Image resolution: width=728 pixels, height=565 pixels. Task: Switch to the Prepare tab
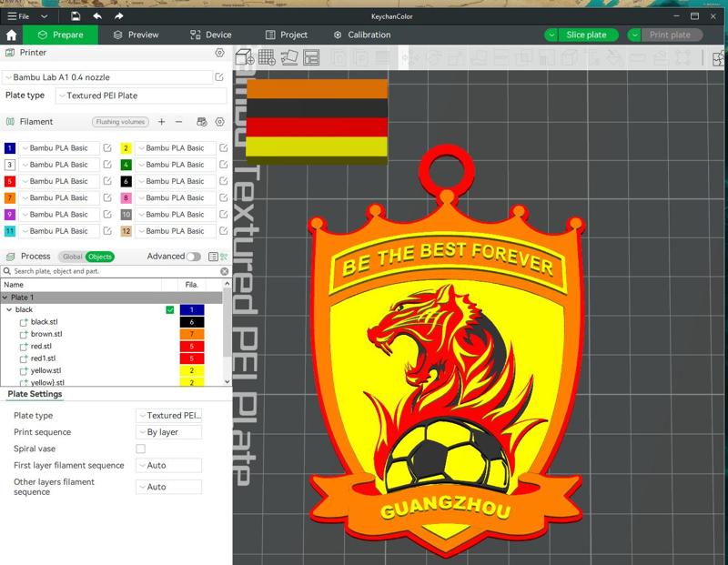tap(60, 35)
